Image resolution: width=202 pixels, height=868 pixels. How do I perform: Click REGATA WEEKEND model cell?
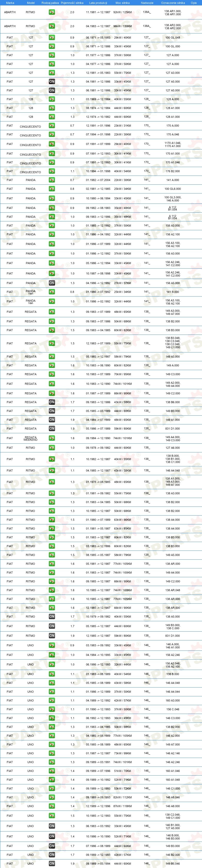(30, 438)
